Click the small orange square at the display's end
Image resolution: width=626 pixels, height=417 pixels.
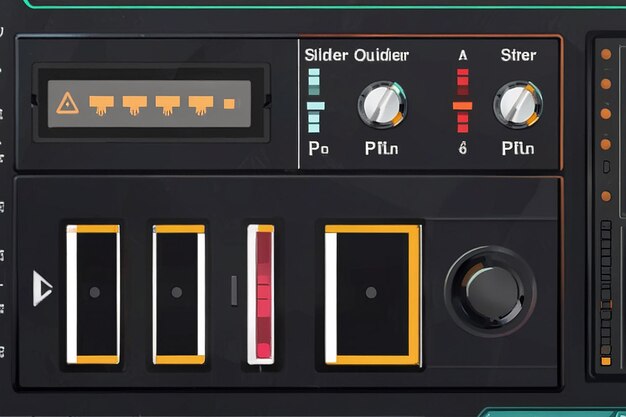pos(229,104)
